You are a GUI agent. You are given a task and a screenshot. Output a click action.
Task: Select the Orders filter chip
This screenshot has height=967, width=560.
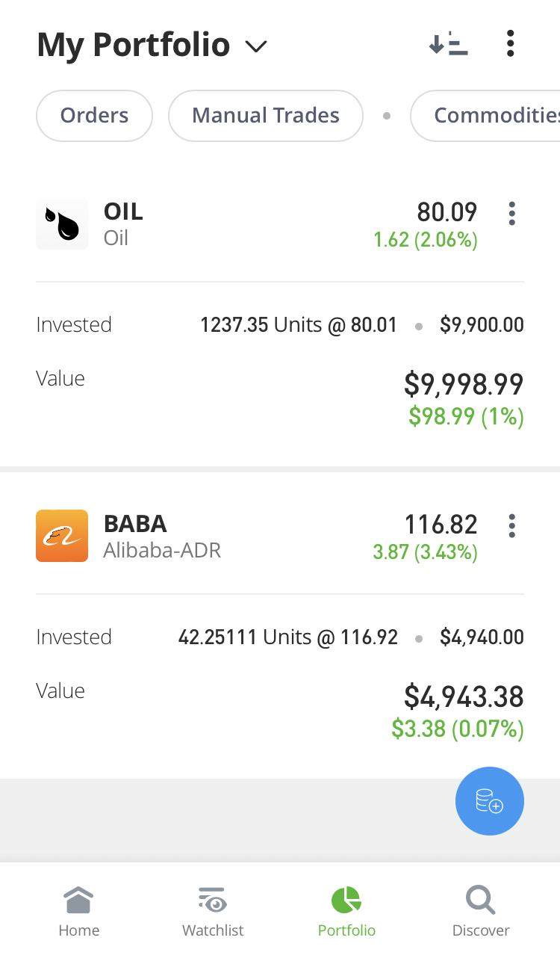pos(94,116)
